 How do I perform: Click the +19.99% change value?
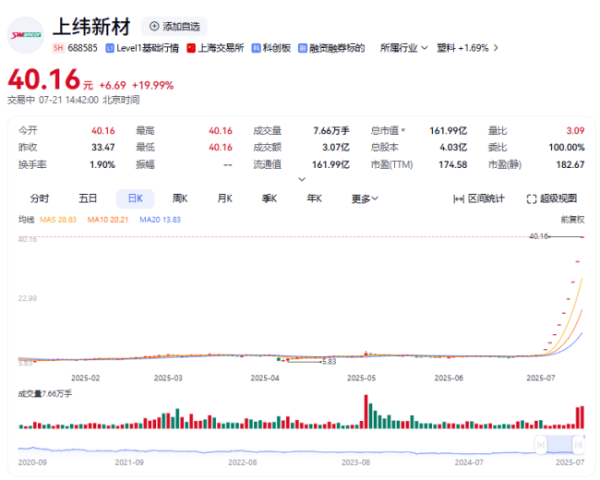153,85
